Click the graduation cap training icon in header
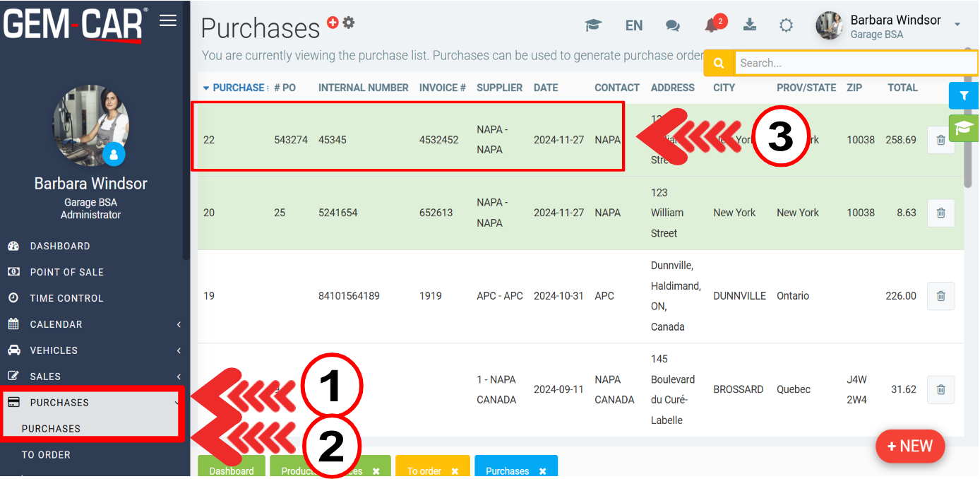The height and width of the screenshot is (479, 980). (x=593, y=25)
